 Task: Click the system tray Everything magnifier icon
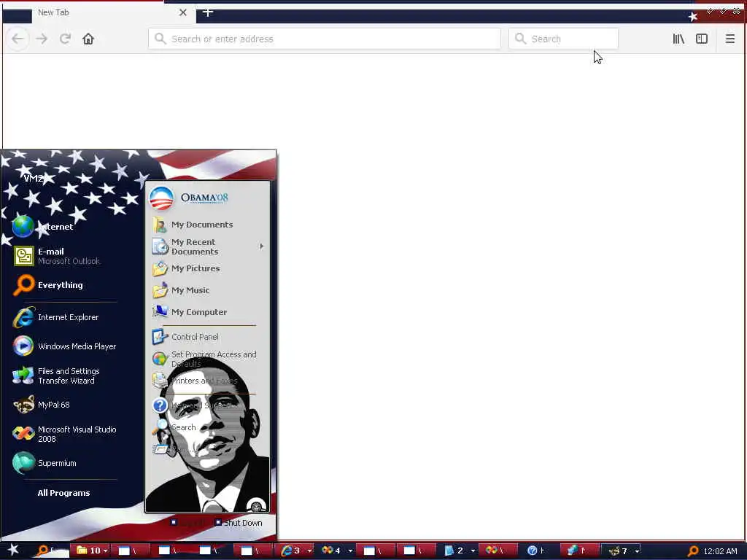tap(693, 551)
